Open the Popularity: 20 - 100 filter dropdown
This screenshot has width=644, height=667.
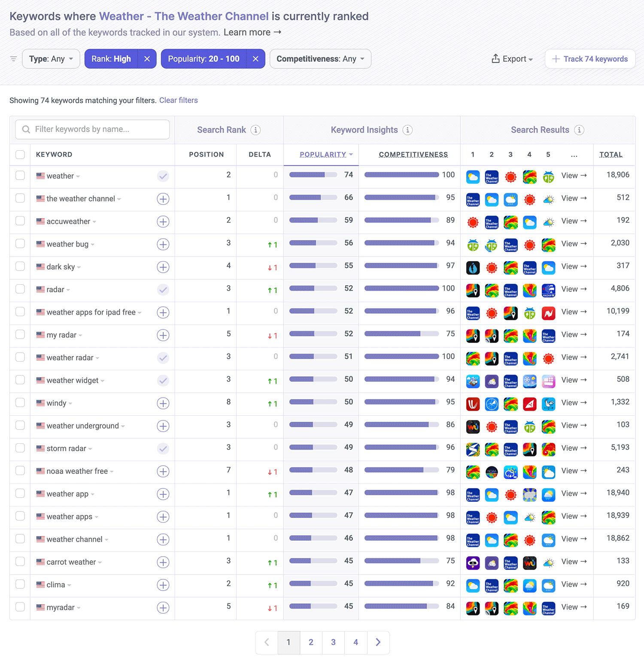point(204,59)
